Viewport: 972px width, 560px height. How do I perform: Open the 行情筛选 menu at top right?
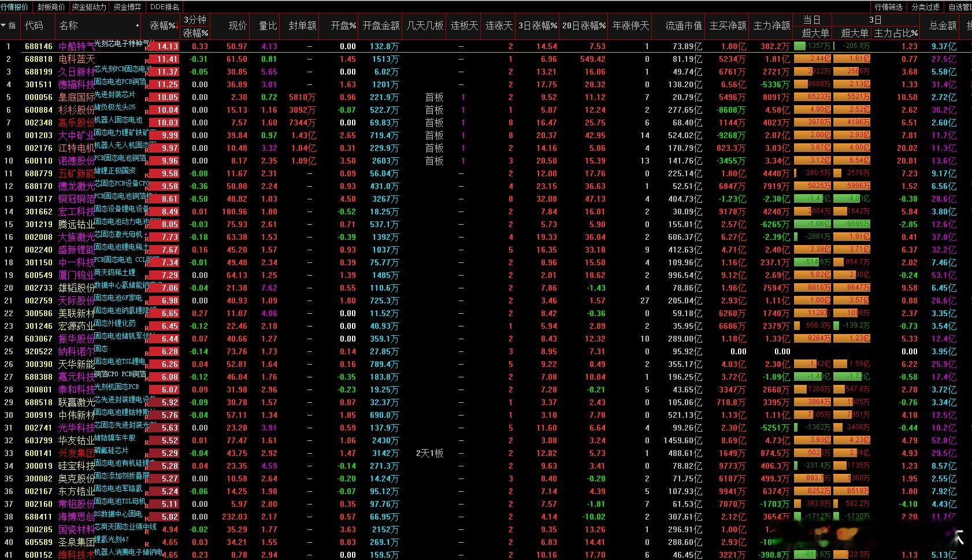coord(889,7)
